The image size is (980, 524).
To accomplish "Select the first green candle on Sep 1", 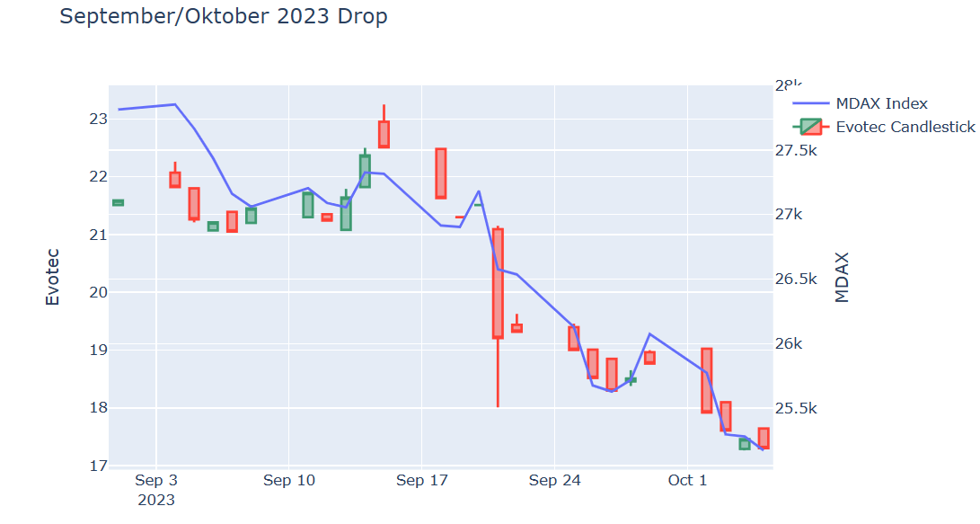I will pyautogui.click(x=118, y=203).
